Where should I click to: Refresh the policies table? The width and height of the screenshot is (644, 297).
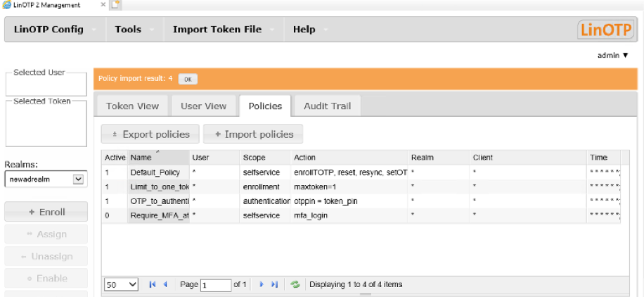click(x=295, y=284)
